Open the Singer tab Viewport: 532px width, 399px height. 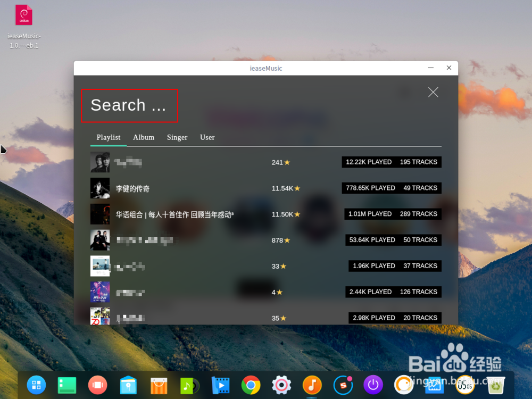coord(177,137)
